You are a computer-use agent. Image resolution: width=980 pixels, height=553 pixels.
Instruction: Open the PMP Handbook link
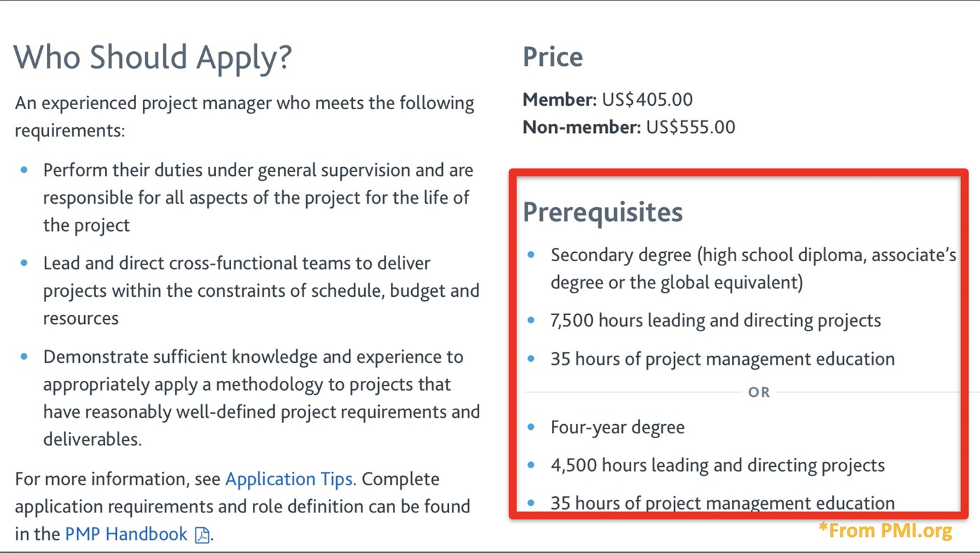click(126, 534)
